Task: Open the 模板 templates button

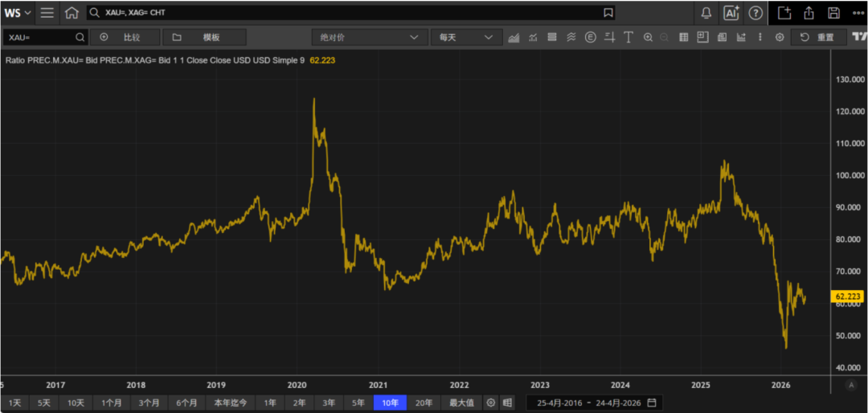Action: 205,38
